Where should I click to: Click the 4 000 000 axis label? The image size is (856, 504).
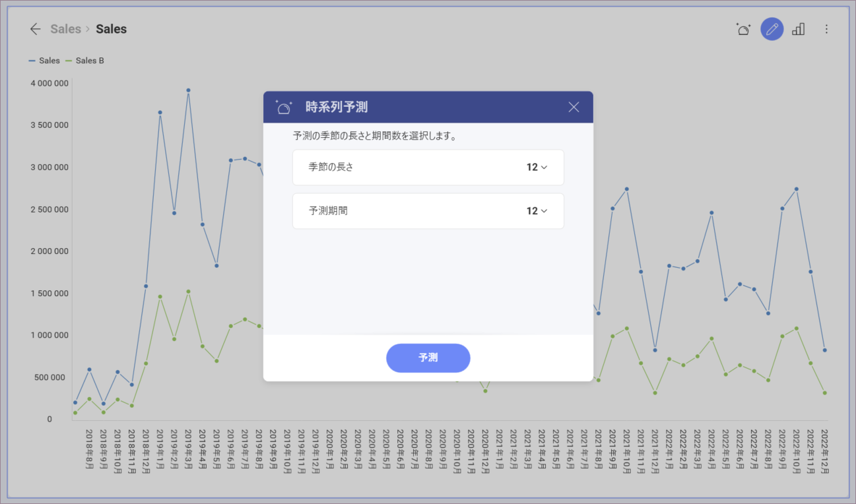pyautogui.click(x=49, y=83)
